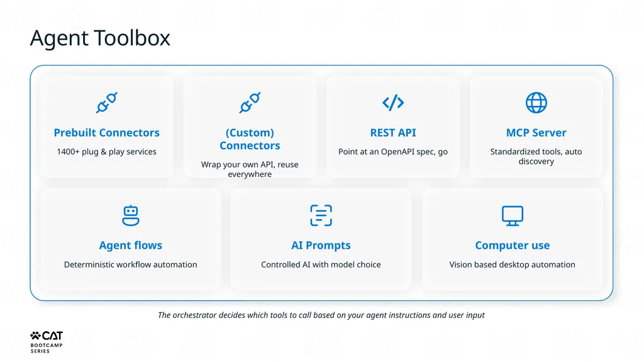
Task: Click 'Standardized tools, auto discovery' text
Action: pyautogui.click(x=536, y=156)
